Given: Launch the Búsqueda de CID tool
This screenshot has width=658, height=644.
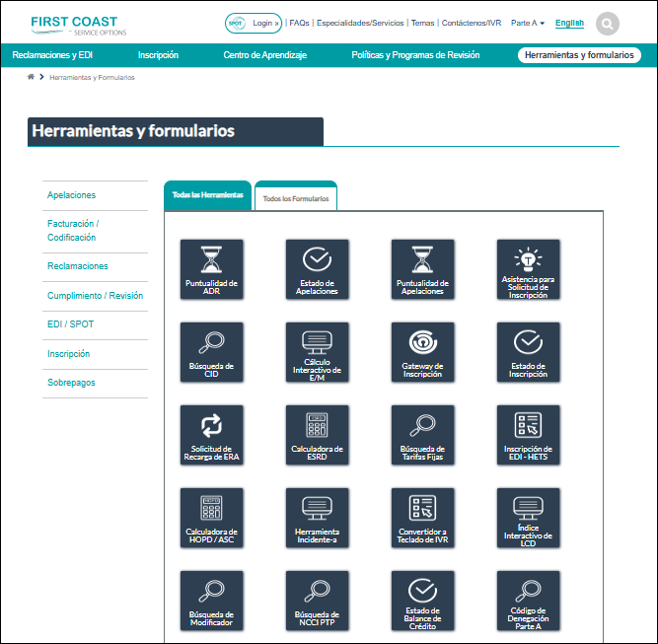Looking at the screenshot, I should click(x=211, y=351).
